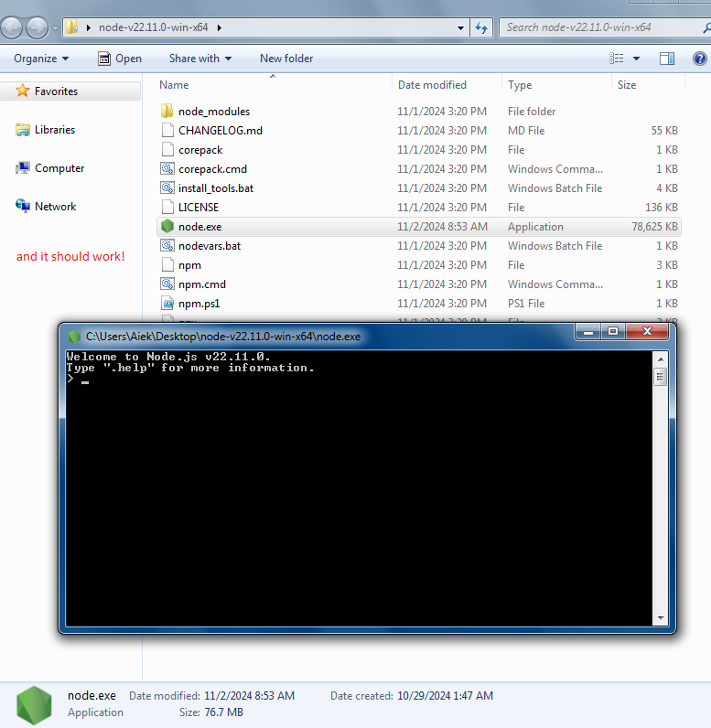711x728 pixels.
Task: Select the CHANGELOG.md file name
Action: click(221, 131)
